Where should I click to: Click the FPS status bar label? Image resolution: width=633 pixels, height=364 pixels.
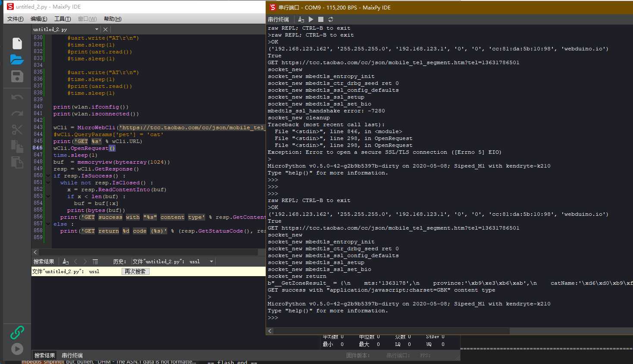(x=425, y=355)
